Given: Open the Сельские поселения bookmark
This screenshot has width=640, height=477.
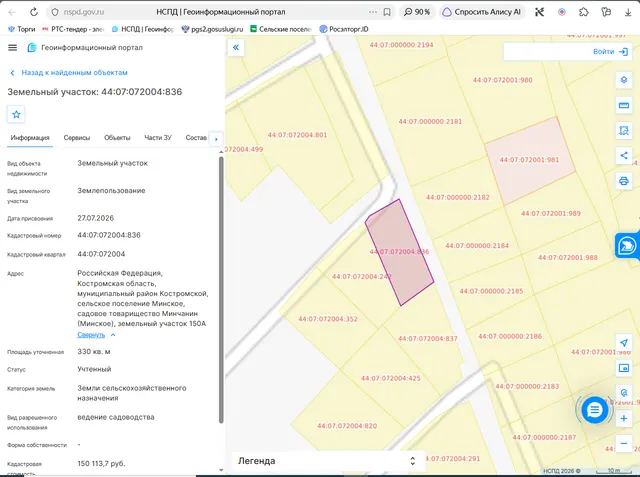Looking at the screenshot, I should 281,29.
